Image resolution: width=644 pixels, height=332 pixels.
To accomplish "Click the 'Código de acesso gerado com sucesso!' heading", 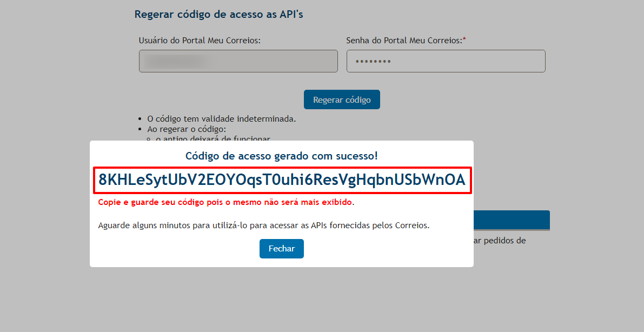I will tap(281, 156).
